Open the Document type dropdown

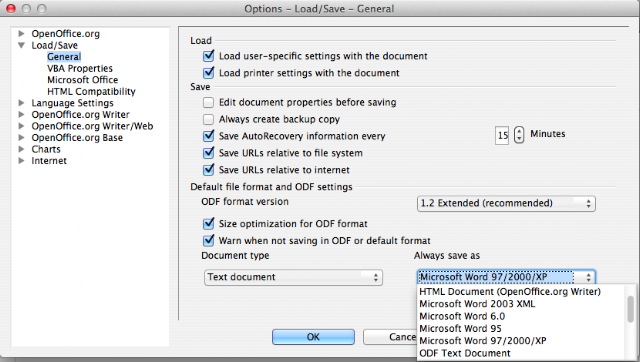pyautogui.click(x=293, y=277)
